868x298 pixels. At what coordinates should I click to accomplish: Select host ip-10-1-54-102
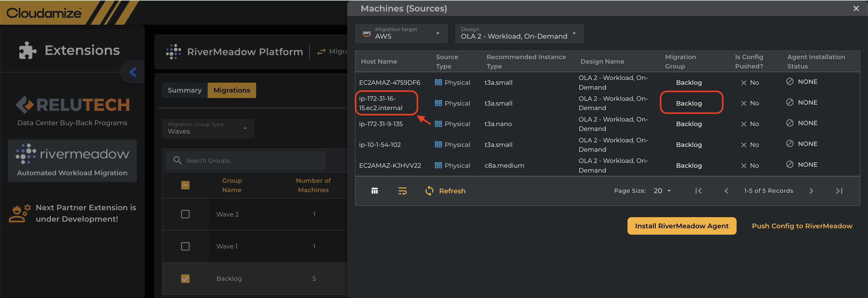click(380, 145)
